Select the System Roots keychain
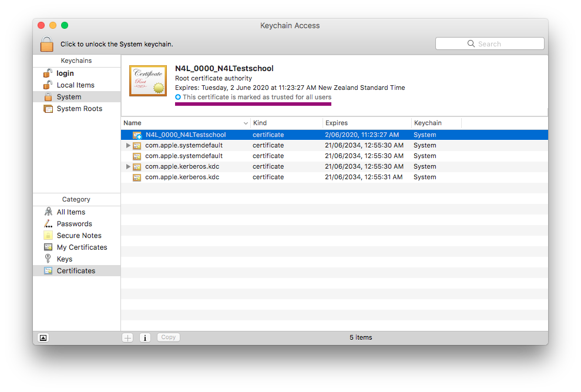The height and width of the screenshot is (392, 581). point(79,109)
